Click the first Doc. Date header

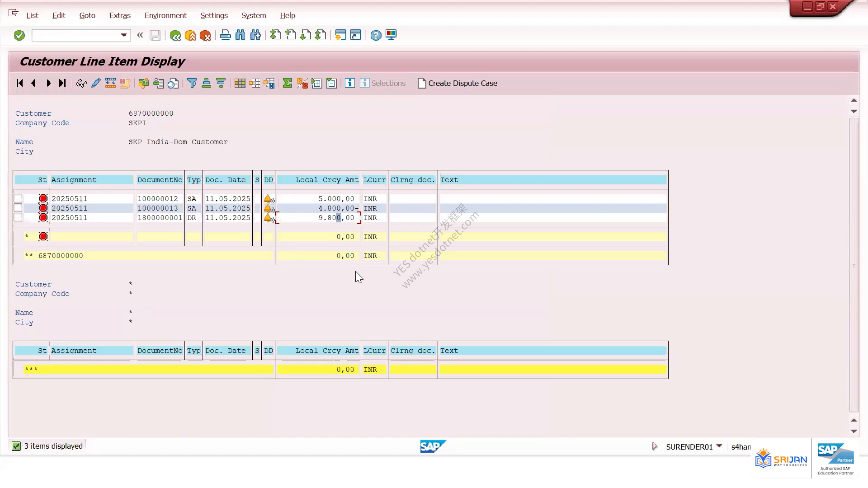[227, 180]
